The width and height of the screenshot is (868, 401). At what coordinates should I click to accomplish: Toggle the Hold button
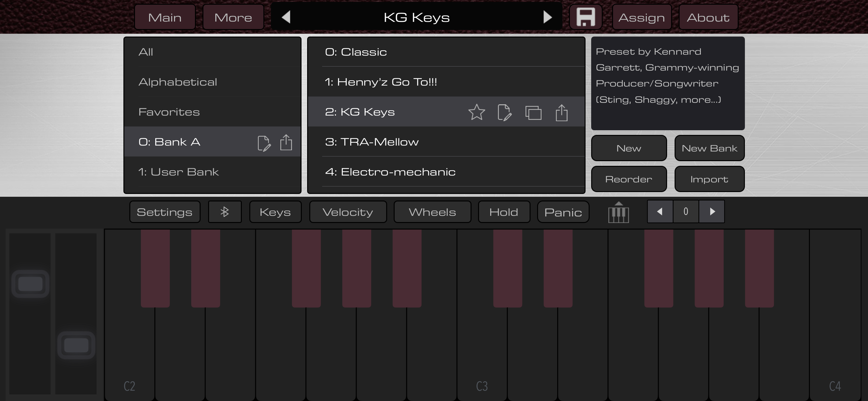503,212
